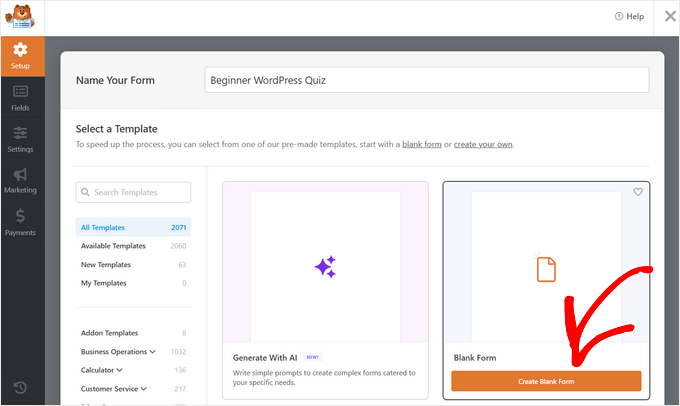Open Help from the top bar
The image size is (680, 406).
628,16
